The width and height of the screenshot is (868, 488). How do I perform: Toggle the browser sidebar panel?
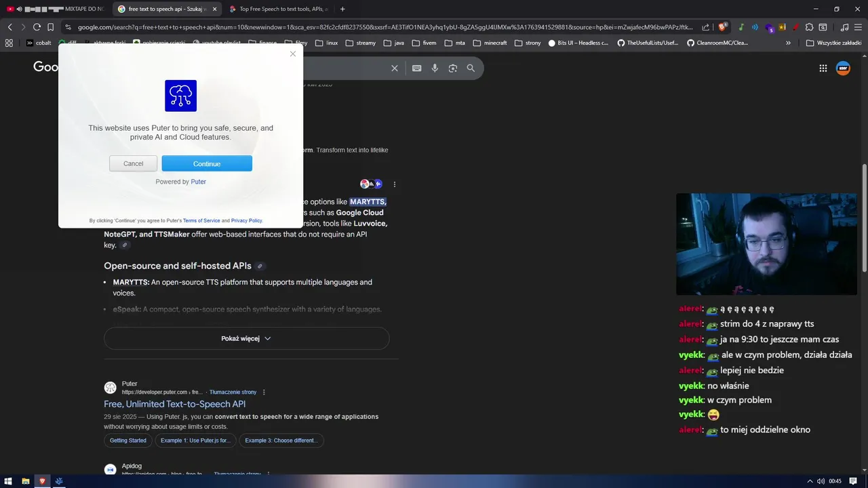(823, 27)
